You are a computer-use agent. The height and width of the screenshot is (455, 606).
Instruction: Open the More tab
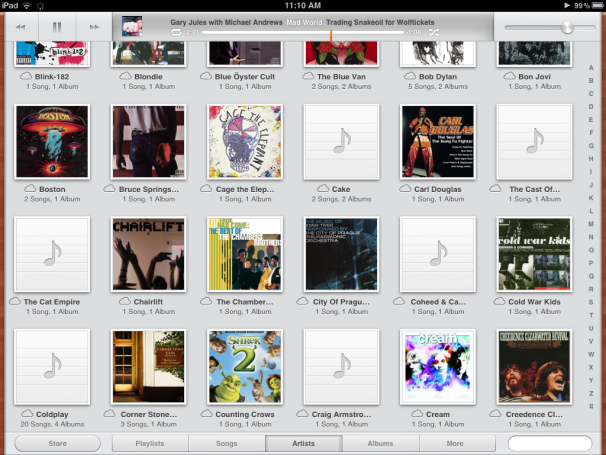click(x=455, y=443)
